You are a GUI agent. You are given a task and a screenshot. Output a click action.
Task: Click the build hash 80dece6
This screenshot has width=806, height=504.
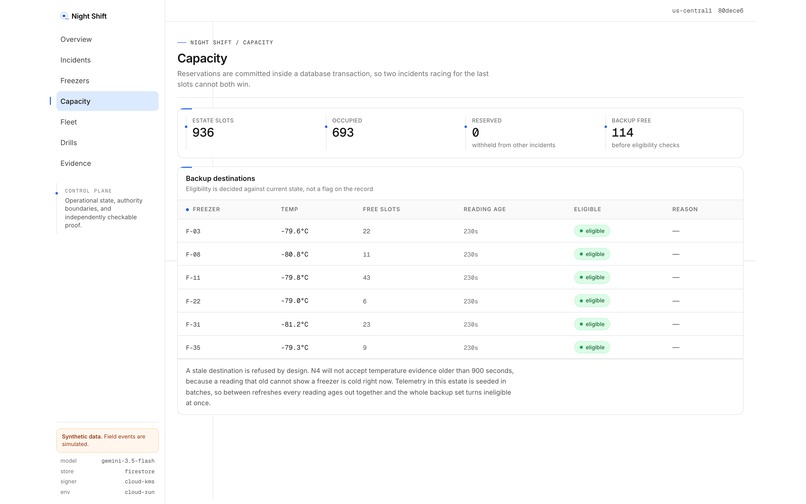730,10
